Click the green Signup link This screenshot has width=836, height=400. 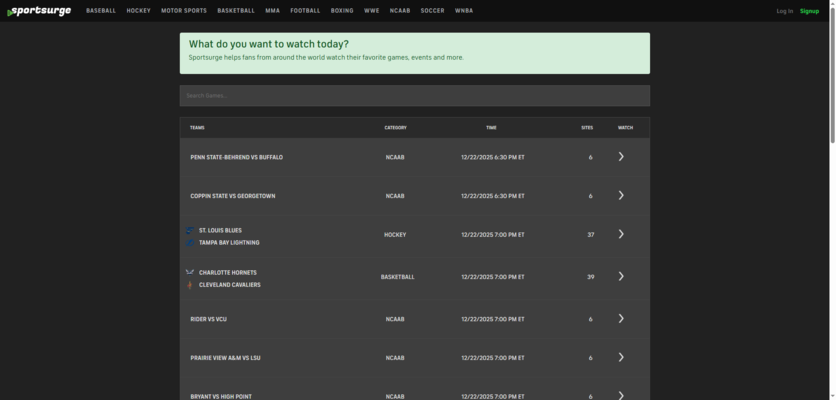[809, 11]
